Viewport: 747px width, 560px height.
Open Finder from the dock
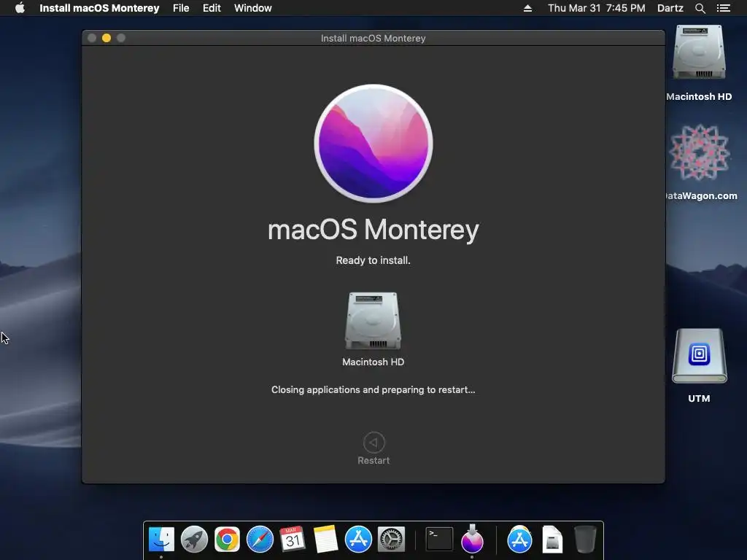pos(161,540)
